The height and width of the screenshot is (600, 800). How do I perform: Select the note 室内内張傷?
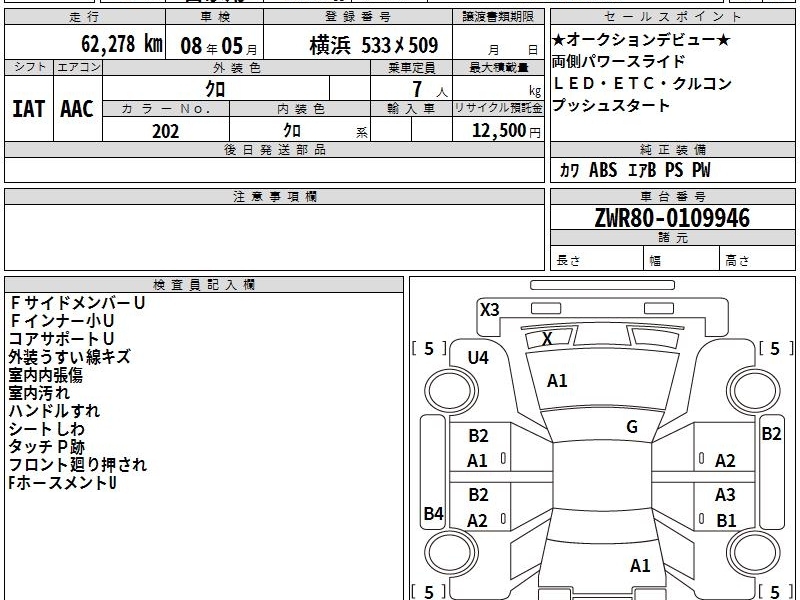45,375
